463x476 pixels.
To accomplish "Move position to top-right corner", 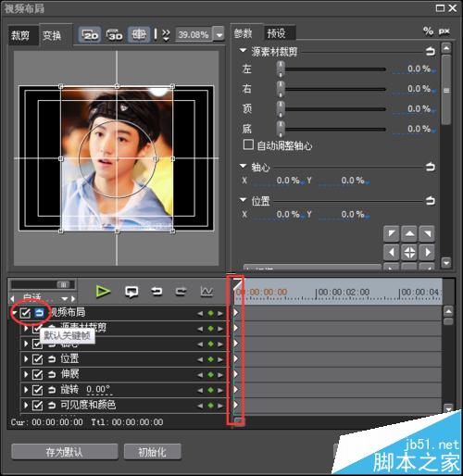I will coord(427,233).
